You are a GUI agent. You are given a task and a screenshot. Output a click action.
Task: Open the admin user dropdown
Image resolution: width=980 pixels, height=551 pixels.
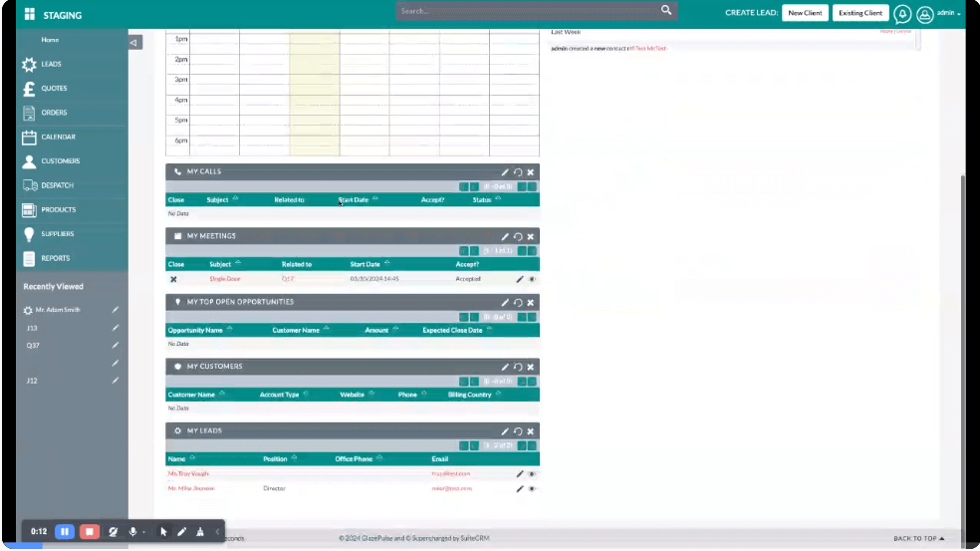938,14
